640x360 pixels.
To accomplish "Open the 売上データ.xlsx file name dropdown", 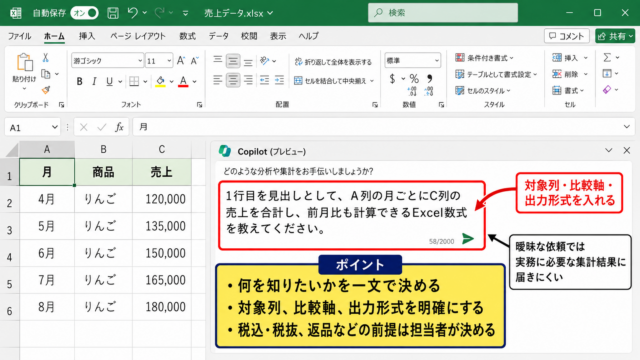I will 270,13.
